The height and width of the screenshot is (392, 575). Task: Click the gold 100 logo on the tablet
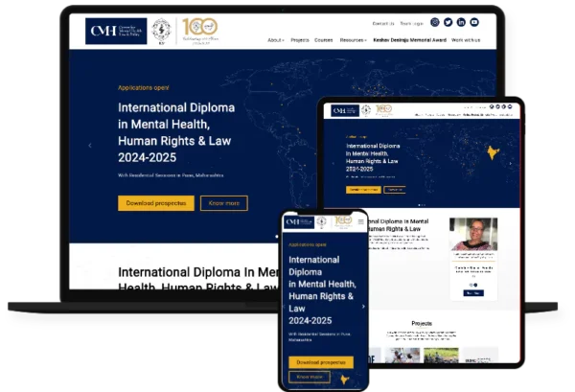(x=384, y=110)
